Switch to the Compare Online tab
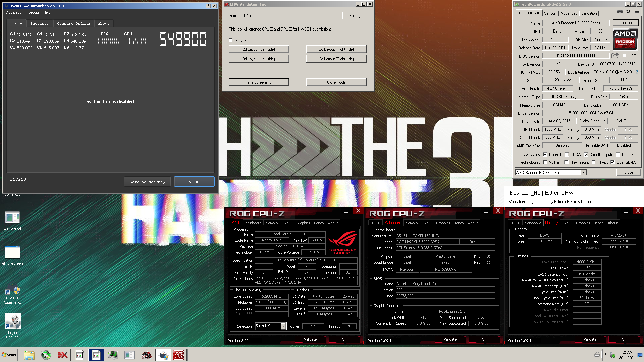This screenshot has width=644, height=362. click(73, 23)
